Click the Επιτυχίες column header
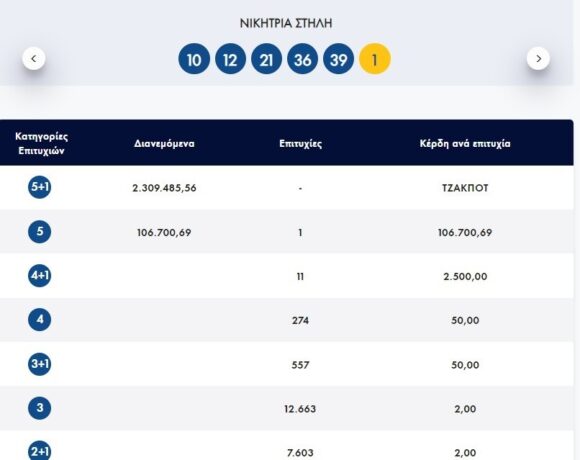 coord(300,143)
